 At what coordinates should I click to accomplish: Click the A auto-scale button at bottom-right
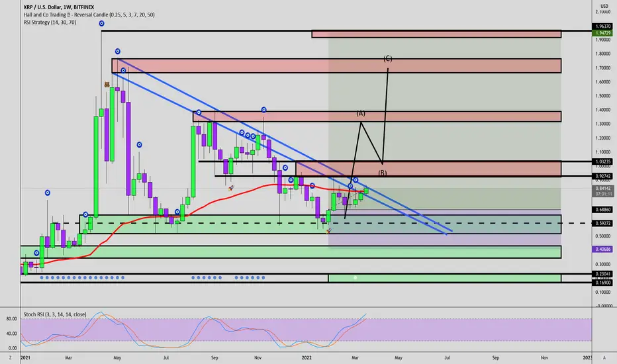pos(604,357)
